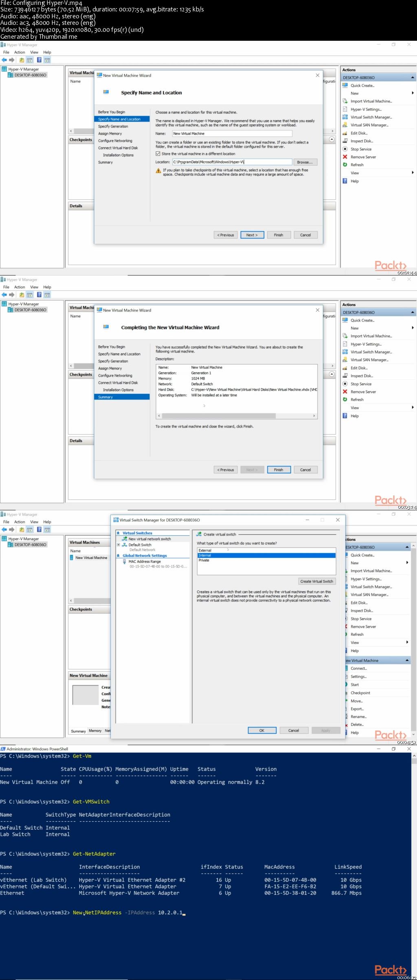Select the MAC Address Range icon item
The width and height of the screenshot is (417, 980).
click(125, 562)
